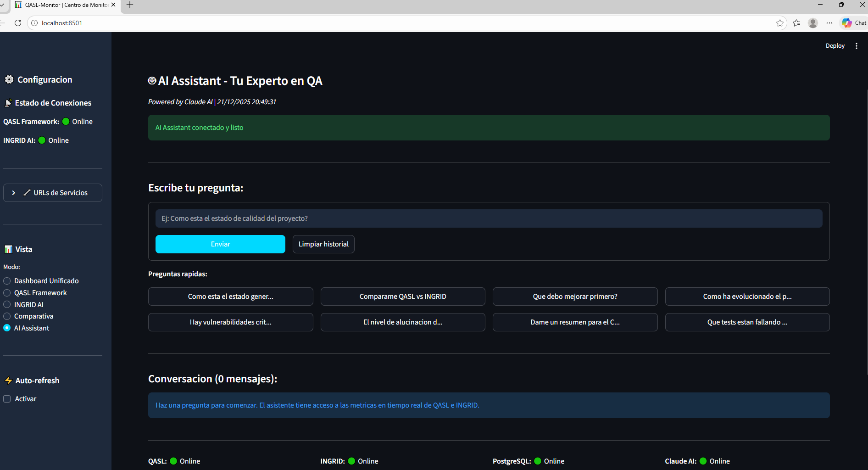
Task: Open the Streamlit three-dot options menu
Action: 857,45
